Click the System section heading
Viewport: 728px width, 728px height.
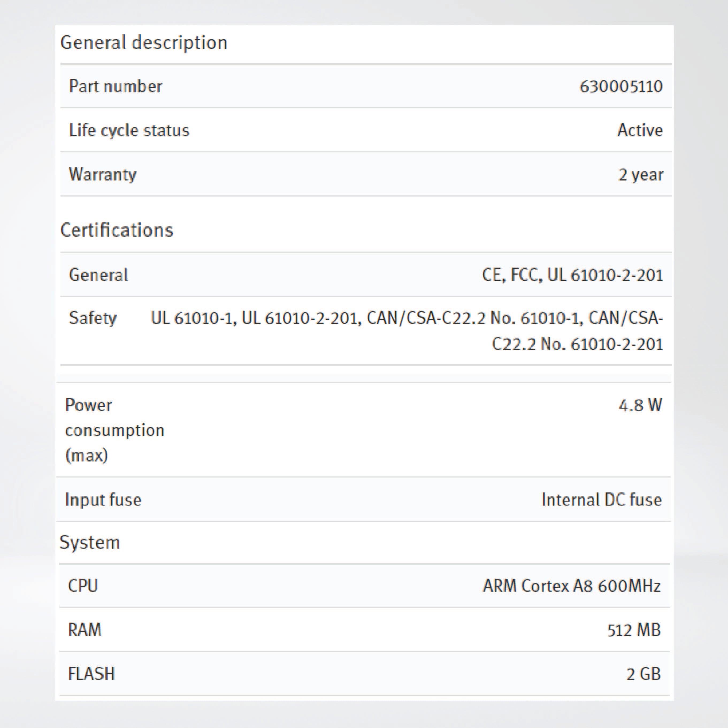(x=90, y=543)
